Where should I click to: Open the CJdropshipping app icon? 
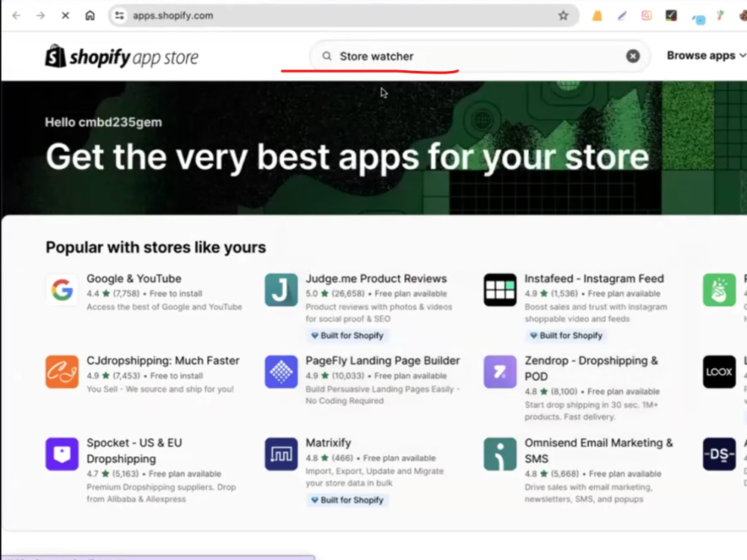(x=62, y=371)
